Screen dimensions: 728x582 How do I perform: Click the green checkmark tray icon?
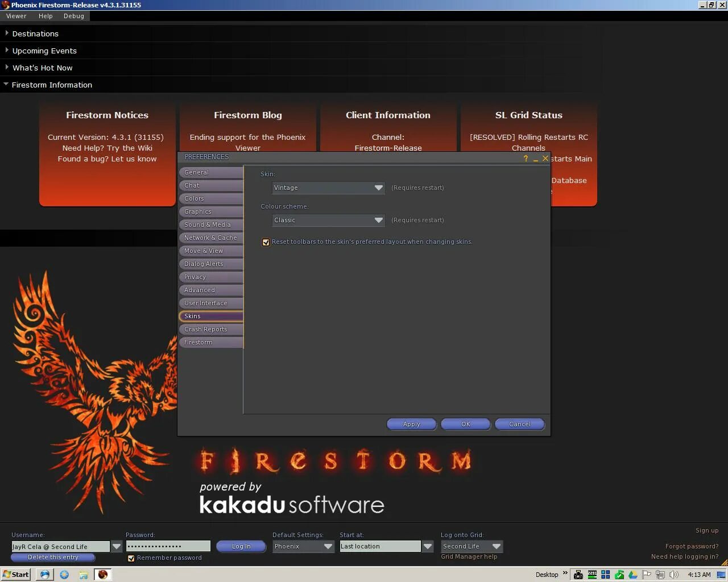pos(619,575)
